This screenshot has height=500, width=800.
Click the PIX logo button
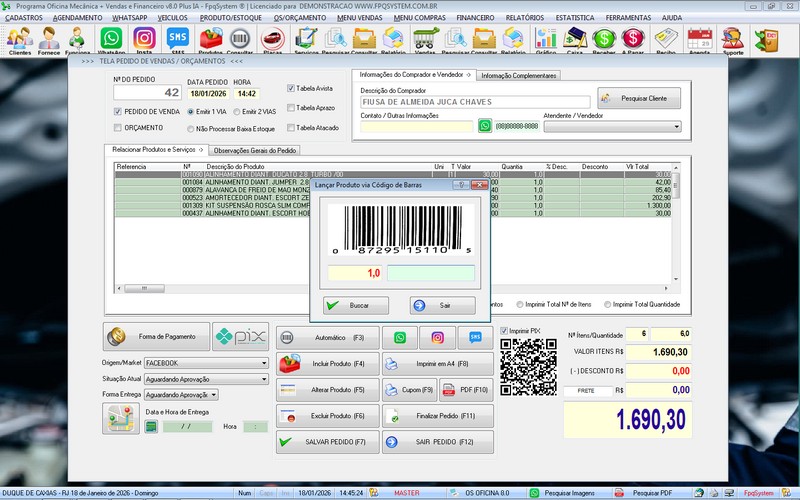coord(241,337)
